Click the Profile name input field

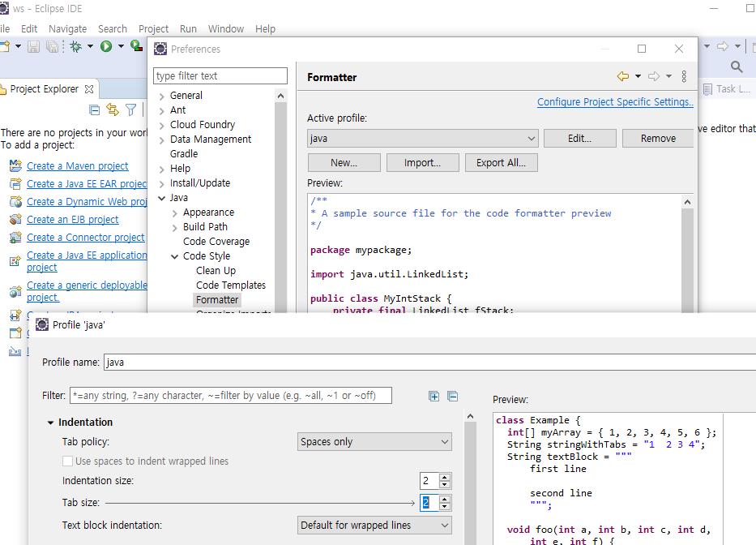click(x=430, y=363)
